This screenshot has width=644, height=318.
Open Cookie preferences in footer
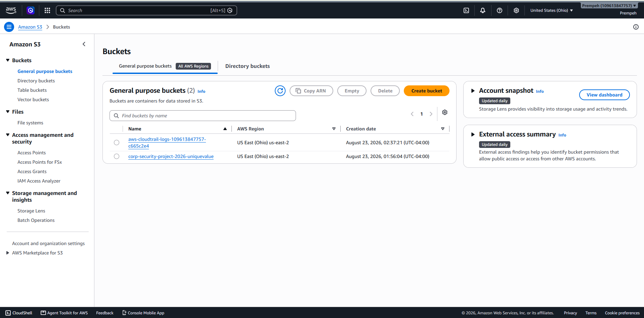622,313
